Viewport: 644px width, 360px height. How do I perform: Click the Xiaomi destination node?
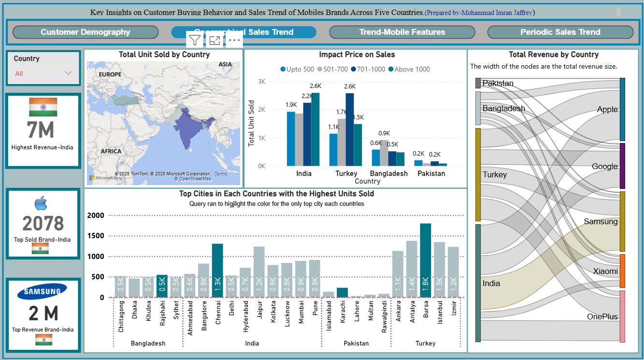click(x=623, y=271)
